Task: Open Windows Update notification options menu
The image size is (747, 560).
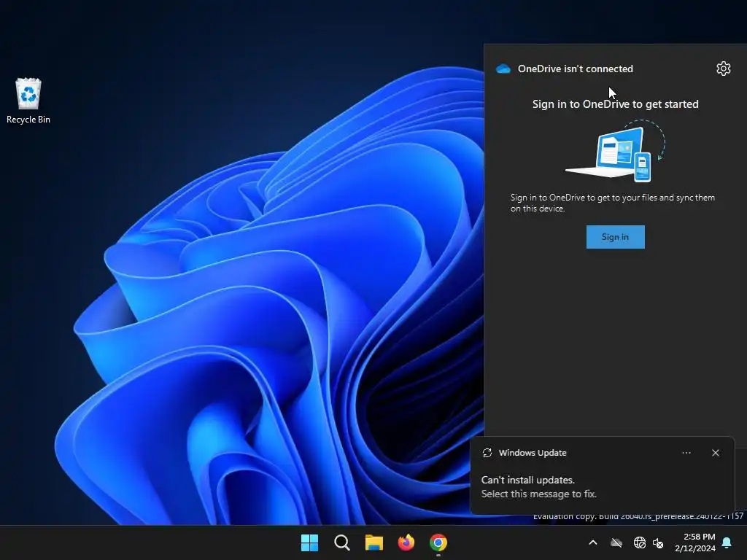Action: 686,453
